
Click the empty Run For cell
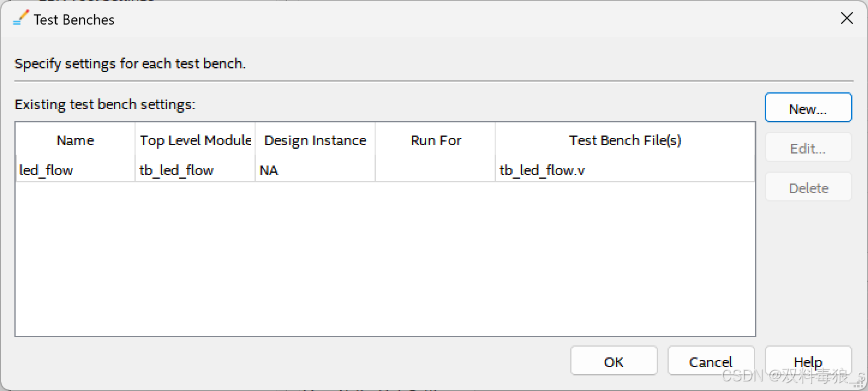(435, 170)
